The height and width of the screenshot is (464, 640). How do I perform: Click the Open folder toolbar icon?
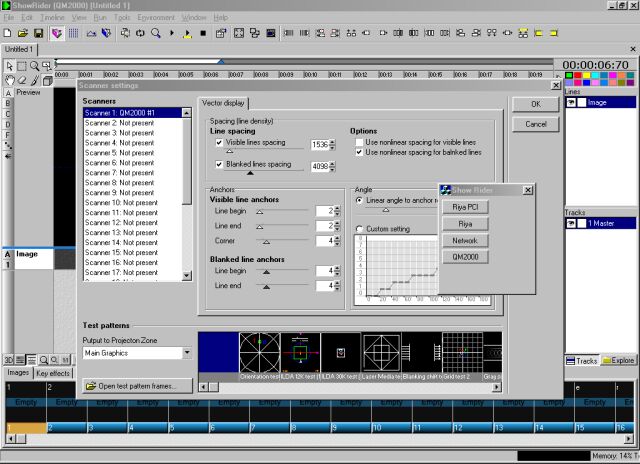[22, 33]
